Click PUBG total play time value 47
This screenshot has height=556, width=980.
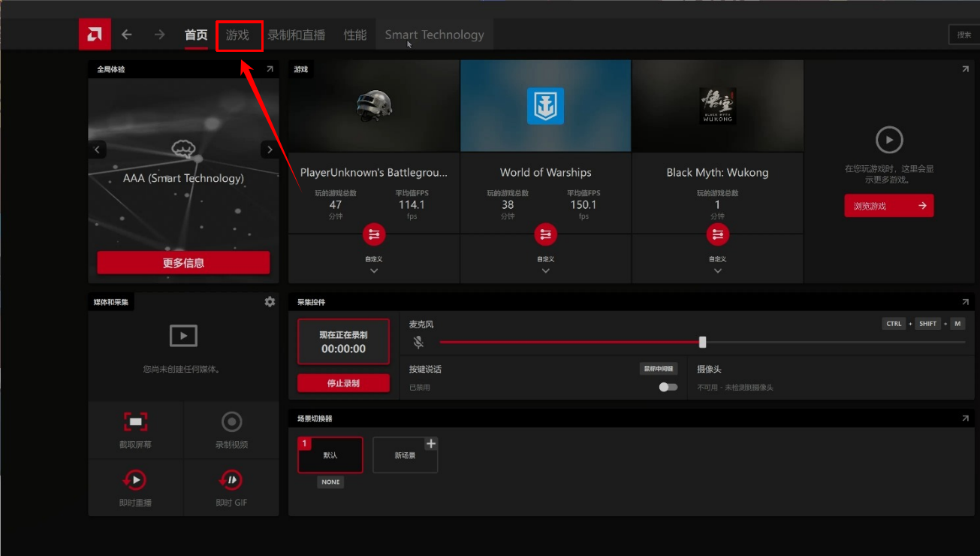click(336, 204)
